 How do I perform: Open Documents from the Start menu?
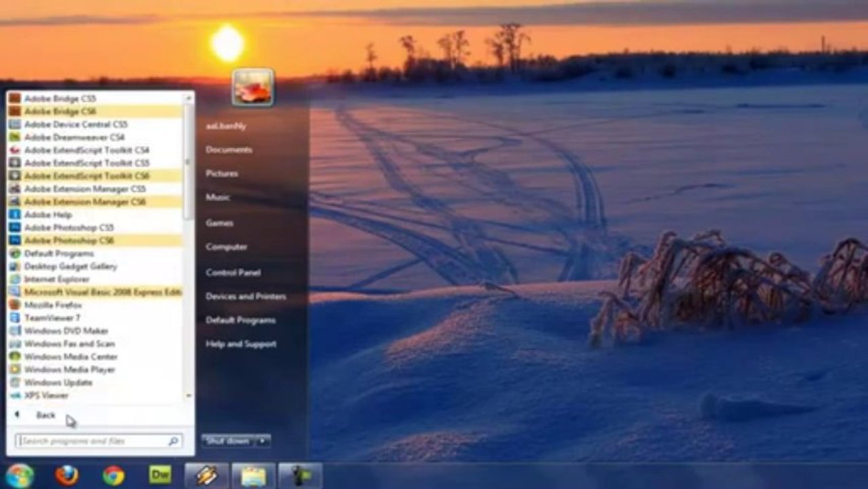(229, 149)
